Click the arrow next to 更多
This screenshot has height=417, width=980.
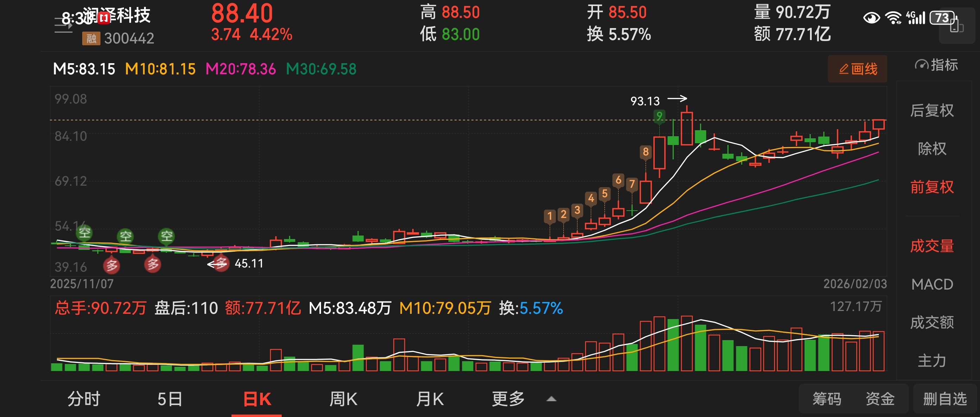pos(551,399)
